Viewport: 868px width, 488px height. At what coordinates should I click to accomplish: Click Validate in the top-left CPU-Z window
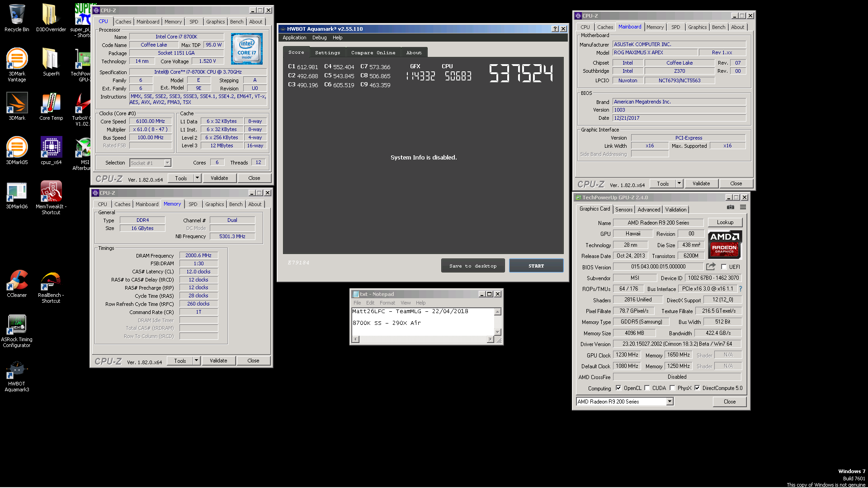coord(219,178)
